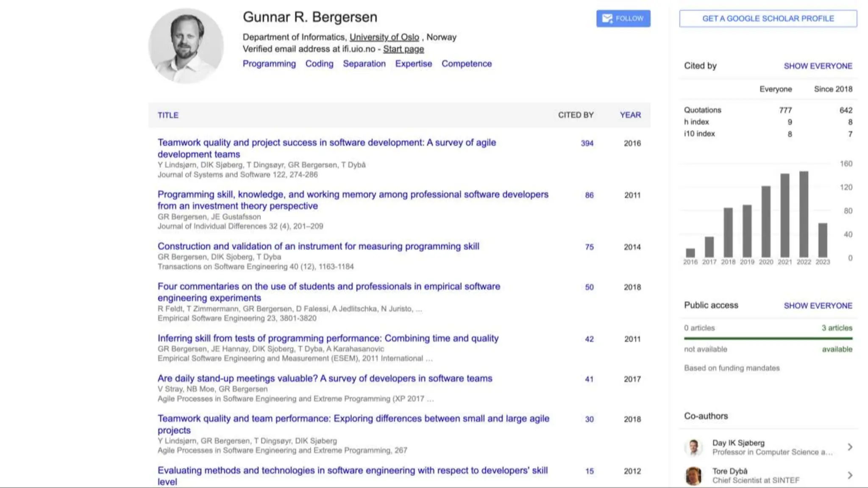Expand the Day IK Sjøberg chevron arrow
Viewport: 868px width, 488px height.
[850, 447]
